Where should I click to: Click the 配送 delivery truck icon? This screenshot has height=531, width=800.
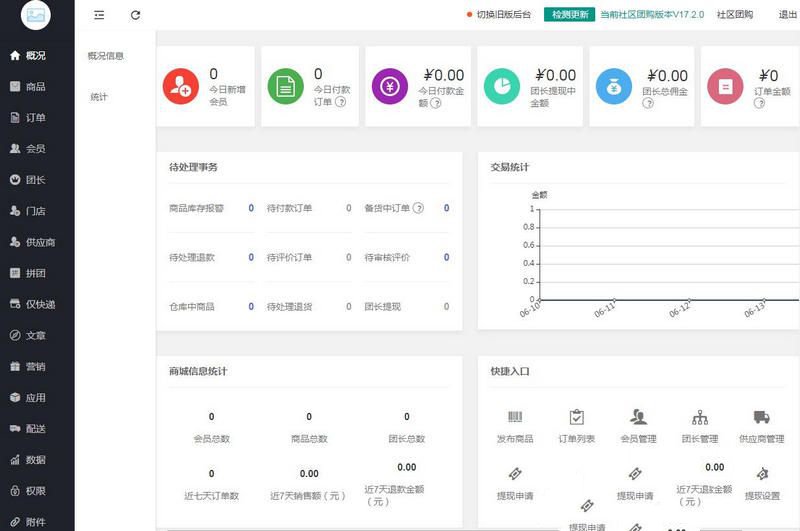[15, 428]
